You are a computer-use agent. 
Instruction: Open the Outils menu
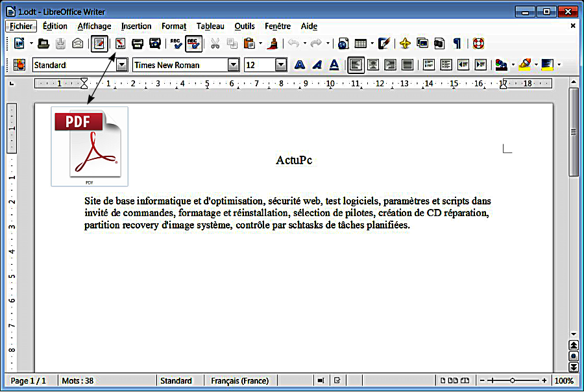245,26
